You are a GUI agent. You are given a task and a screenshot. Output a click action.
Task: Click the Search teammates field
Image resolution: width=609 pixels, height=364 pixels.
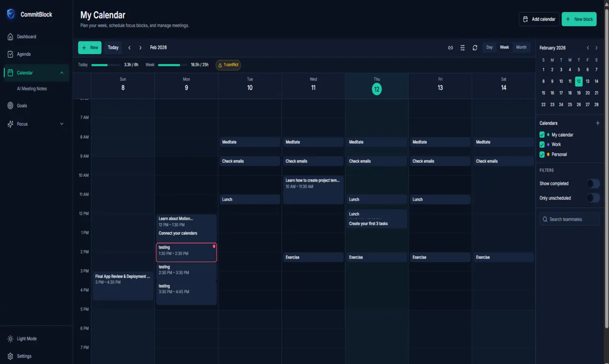coord(570,219)
